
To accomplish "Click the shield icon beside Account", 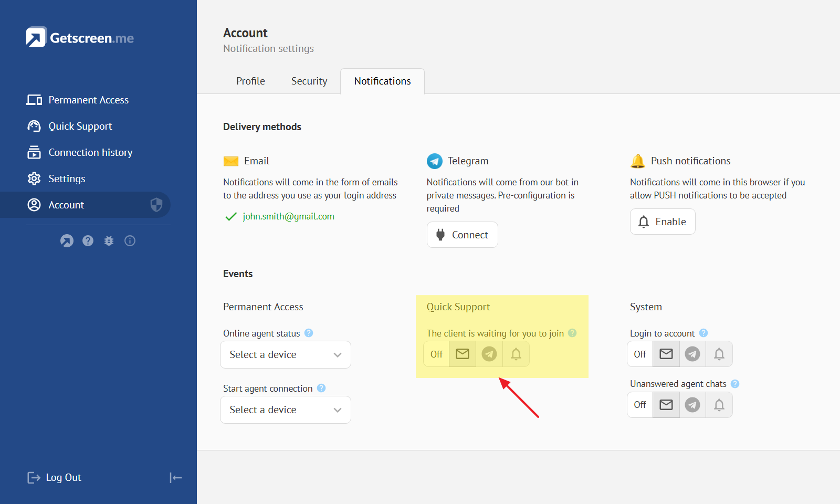I will coord(156,205).
